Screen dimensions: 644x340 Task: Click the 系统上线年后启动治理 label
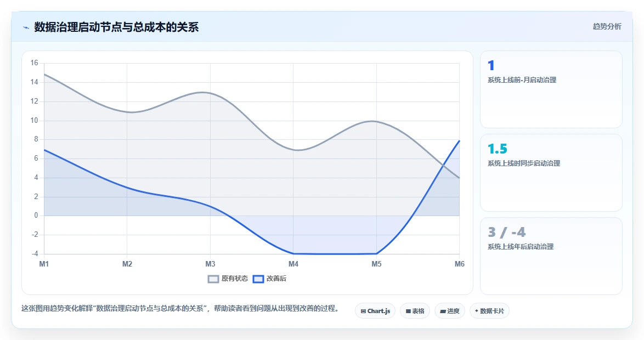(521, 247)
